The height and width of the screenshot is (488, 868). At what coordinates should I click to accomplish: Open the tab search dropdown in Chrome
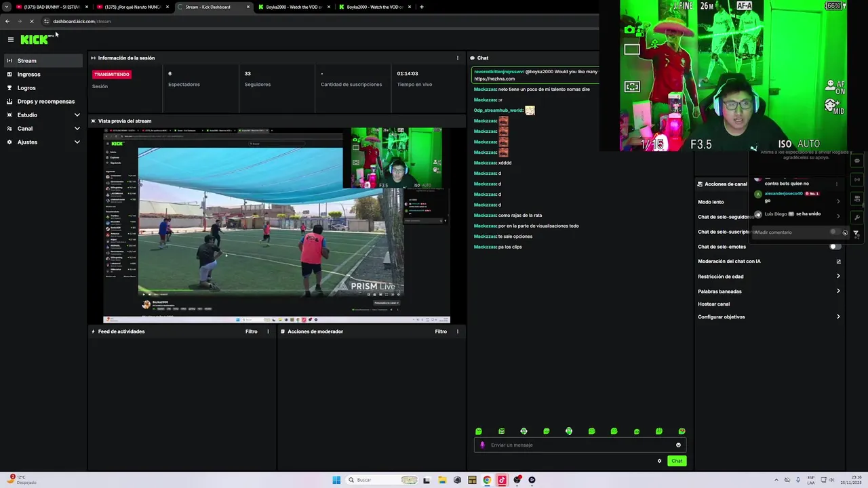[7, 7]
